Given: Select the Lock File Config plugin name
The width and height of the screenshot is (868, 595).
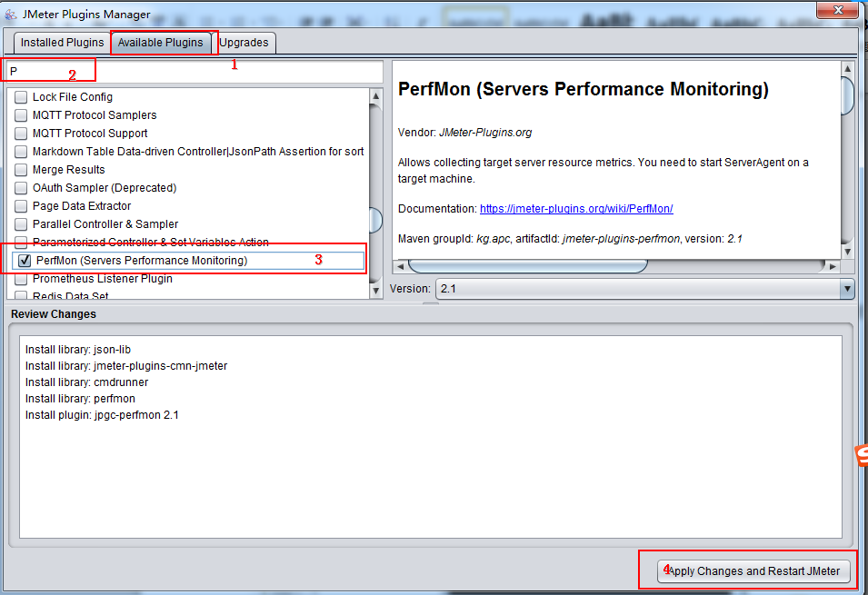Looking at the screenshot, I should point(73,97).
